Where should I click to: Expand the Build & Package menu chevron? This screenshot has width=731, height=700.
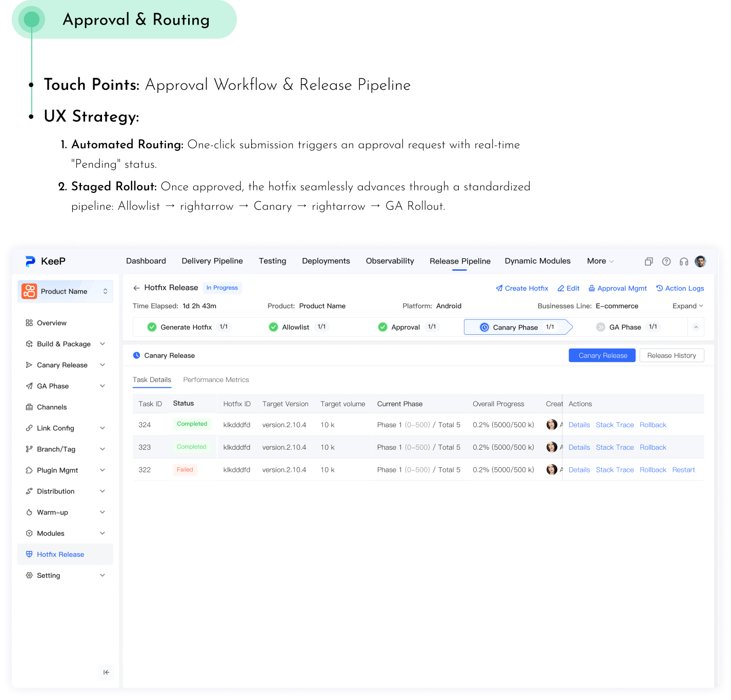(x=103, y=344)
